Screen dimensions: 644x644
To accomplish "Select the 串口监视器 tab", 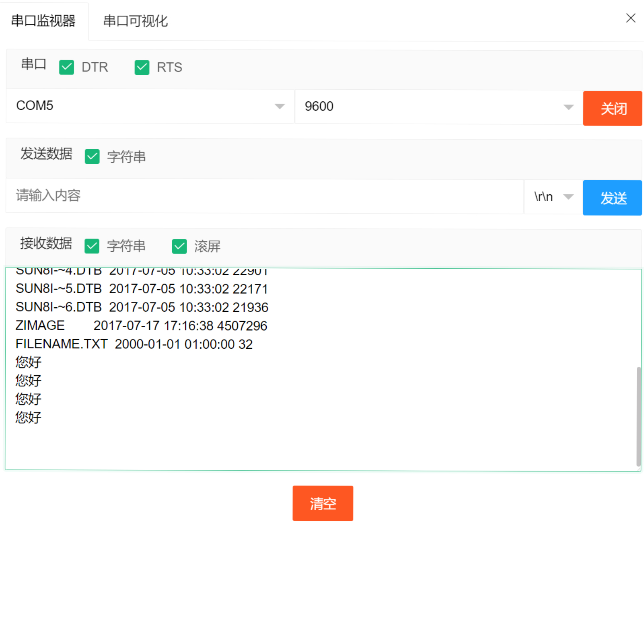I will pyautogui.click(x=43, y=21).
